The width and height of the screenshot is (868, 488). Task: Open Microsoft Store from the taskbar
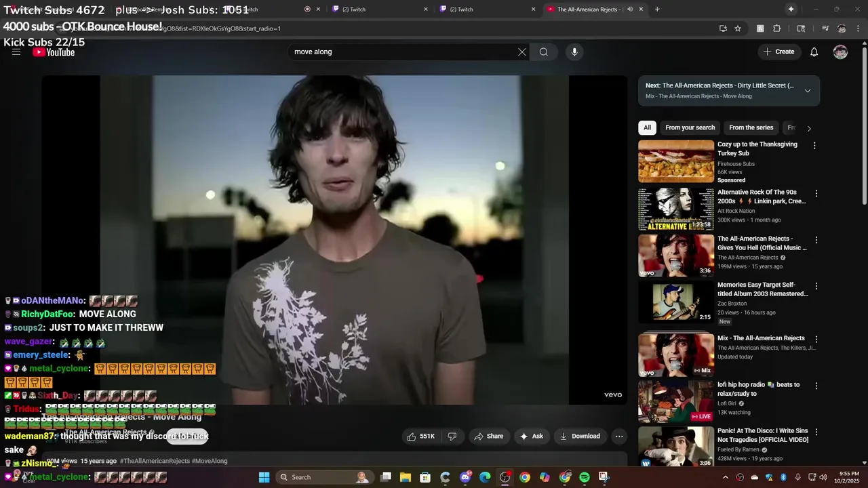point(425,477)
